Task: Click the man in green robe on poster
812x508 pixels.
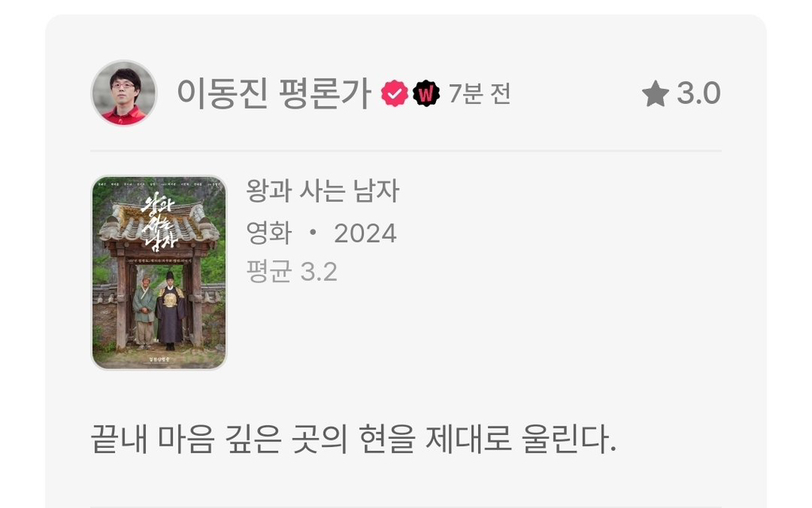Action: (x=144, y=312)
